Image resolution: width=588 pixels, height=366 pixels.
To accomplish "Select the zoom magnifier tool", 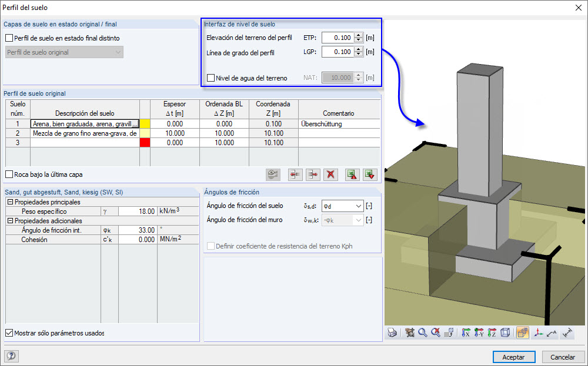I will click(423, 333).
